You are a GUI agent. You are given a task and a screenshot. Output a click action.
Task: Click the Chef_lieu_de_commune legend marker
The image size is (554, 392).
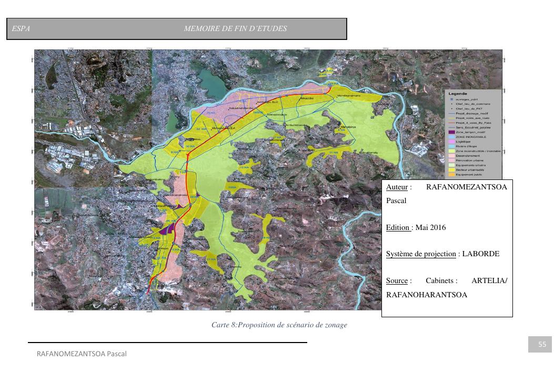click(x=451, y=104)
